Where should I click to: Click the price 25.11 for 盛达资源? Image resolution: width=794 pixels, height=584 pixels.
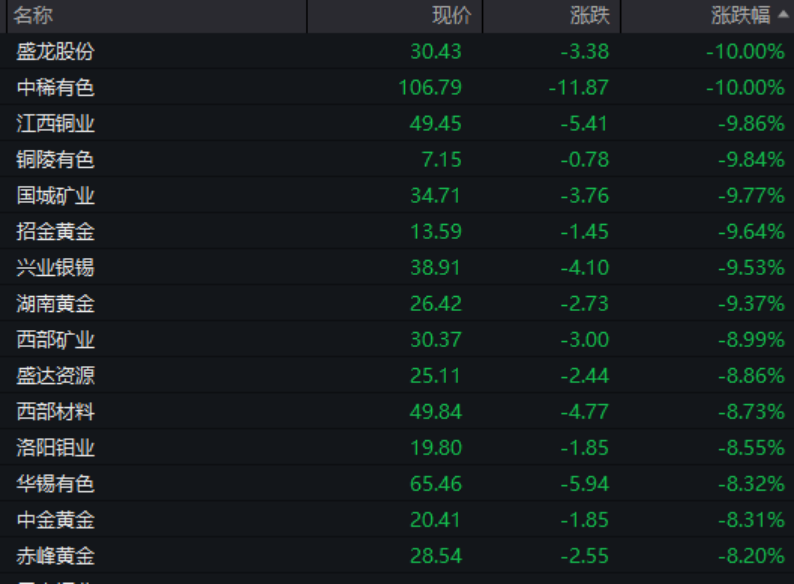(435, 376)
